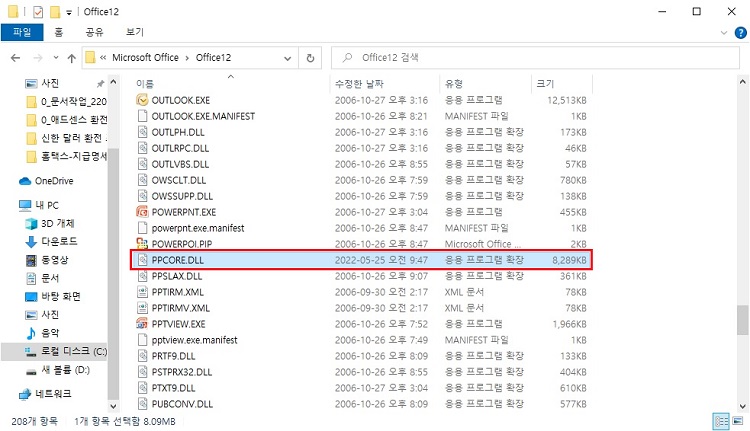Open the 신한 달러 환전 folder

pyautogui.click(x=74, y=138)
